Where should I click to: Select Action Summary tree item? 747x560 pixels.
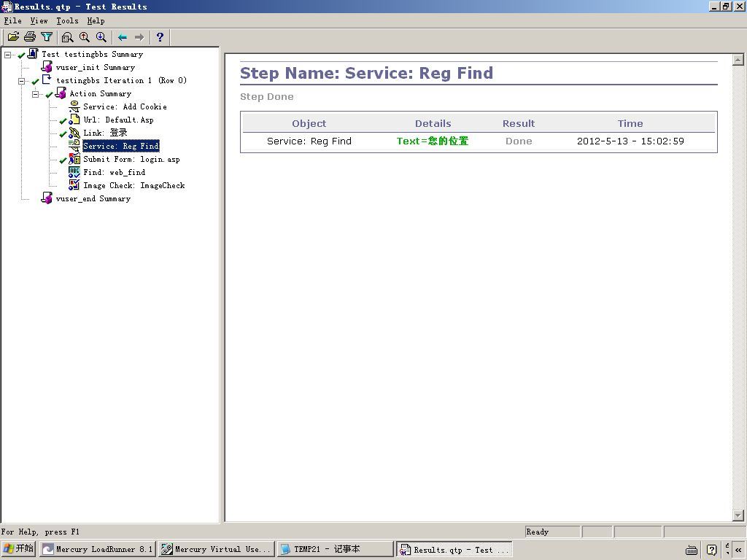click(x=101, y=94)
